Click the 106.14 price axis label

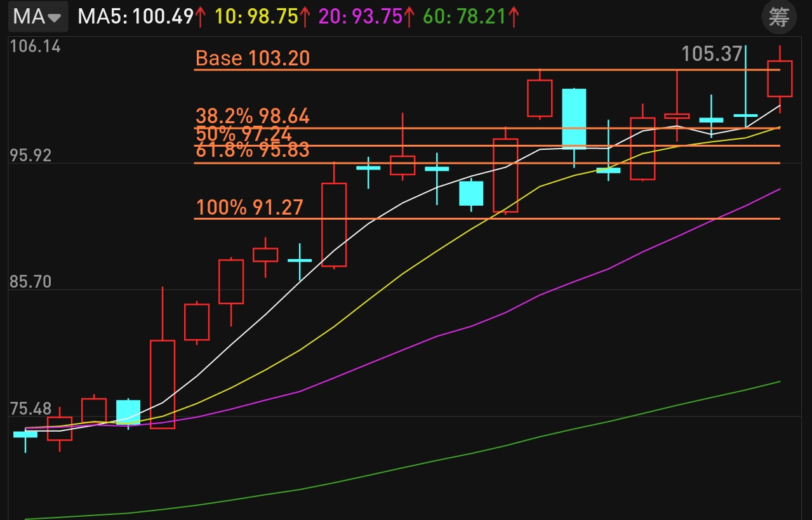[x=35, y=46]
